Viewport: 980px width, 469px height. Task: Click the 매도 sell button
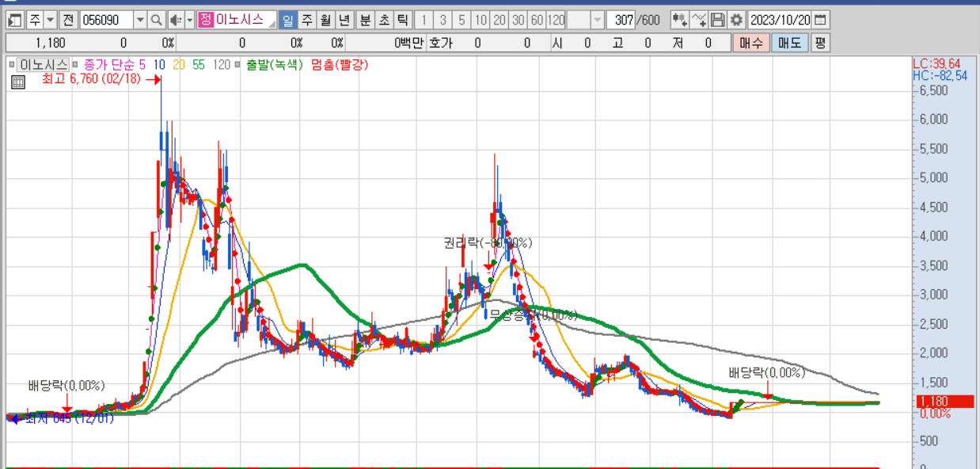790,43
